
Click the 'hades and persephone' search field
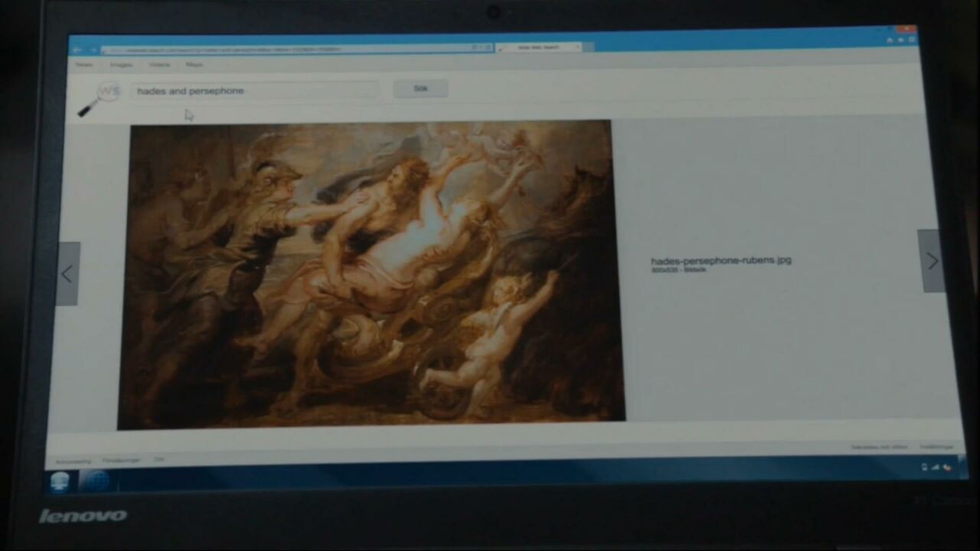[x=254, y=90]
